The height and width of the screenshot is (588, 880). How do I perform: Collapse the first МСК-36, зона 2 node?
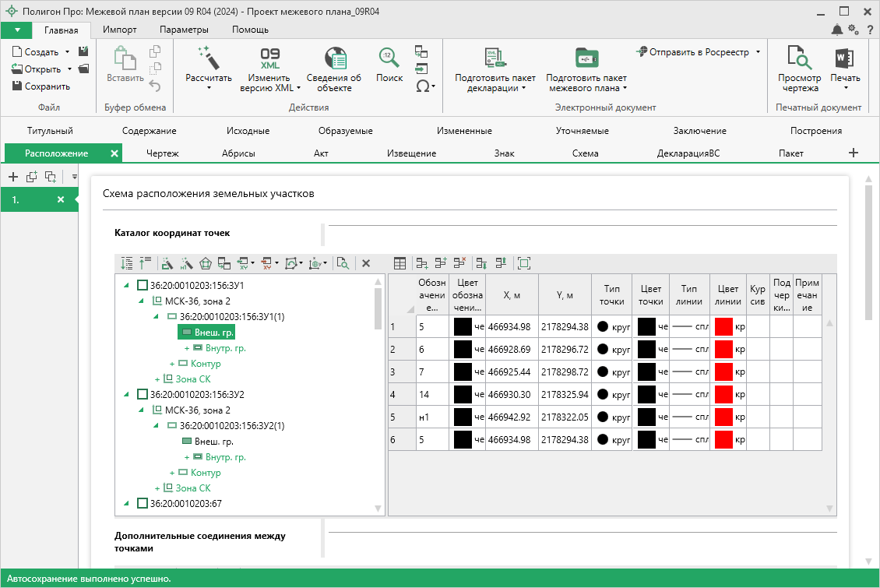point(142,301)
